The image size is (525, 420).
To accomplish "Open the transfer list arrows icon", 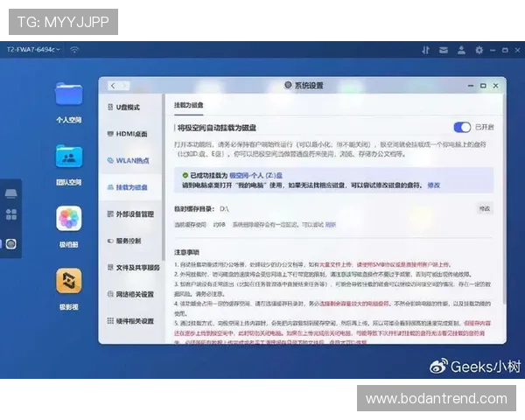I will point(425,50).
